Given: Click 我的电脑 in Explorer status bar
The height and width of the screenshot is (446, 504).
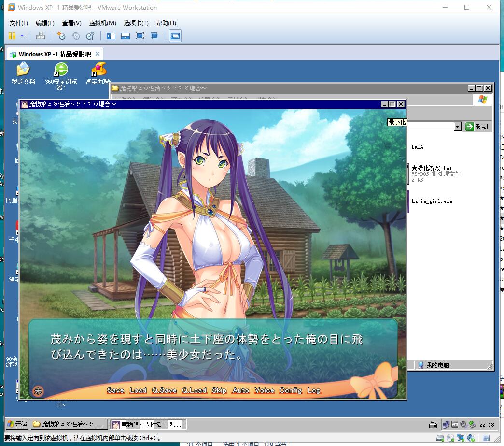Looking at the screenshot, I should coord(434,365).
